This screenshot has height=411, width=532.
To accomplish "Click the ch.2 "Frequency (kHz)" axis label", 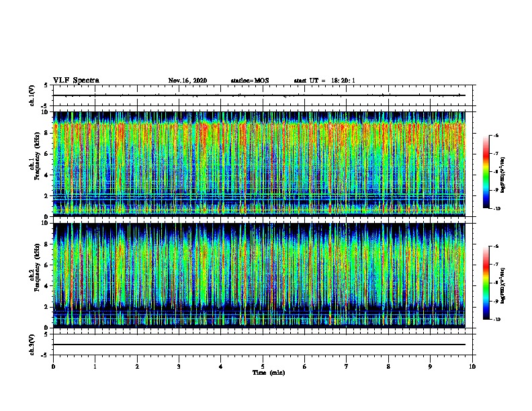I will (37, 267).
